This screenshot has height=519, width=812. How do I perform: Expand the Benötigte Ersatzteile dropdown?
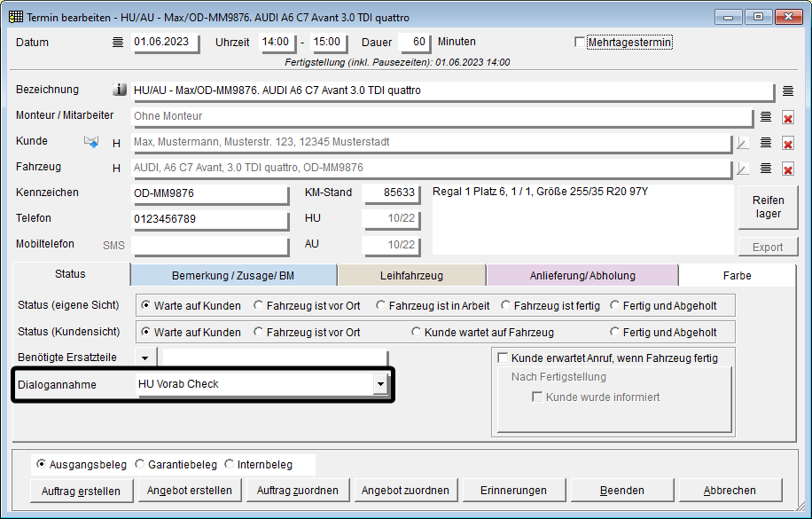click(145, 358)
